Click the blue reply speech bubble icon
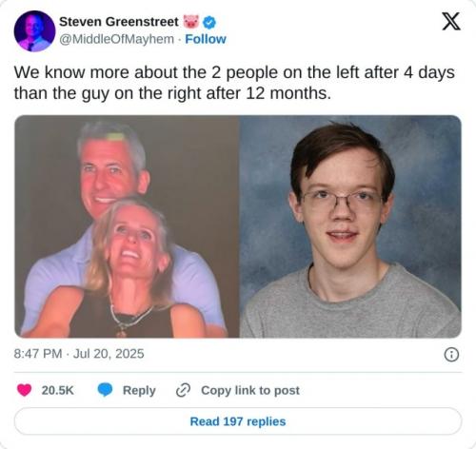Image resolution: width=476 pixels, height=449 pixels. 105,390
